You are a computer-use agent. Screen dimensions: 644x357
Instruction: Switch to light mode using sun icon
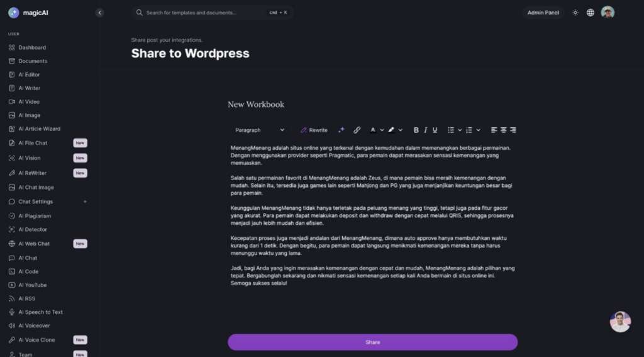pos(575,13)
